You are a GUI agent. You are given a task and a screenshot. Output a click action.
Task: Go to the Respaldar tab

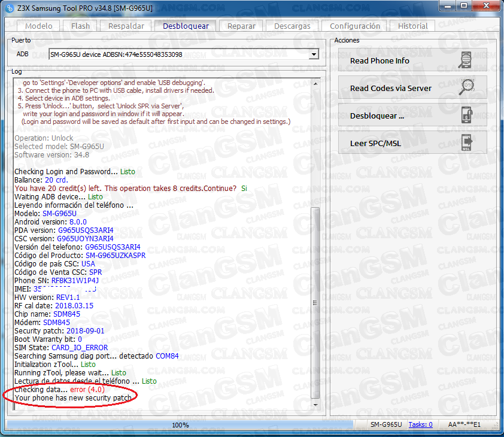click(x=126, y=26)
